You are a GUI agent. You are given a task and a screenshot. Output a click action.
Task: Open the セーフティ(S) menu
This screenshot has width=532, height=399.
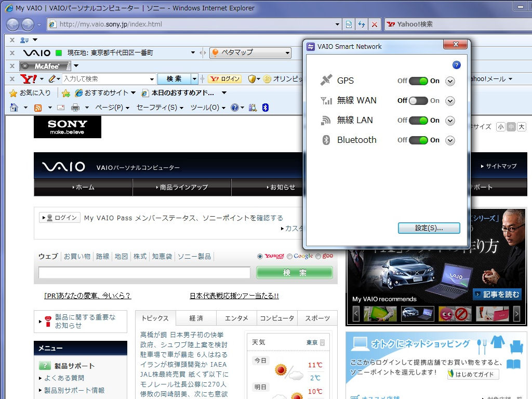(160, 108)
